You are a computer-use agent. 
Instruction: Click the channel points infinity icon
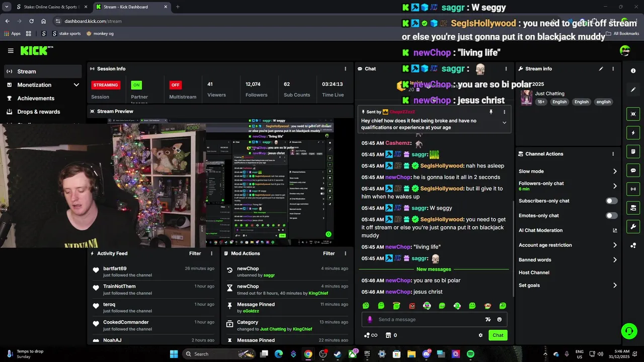click(x=371, y=335)
